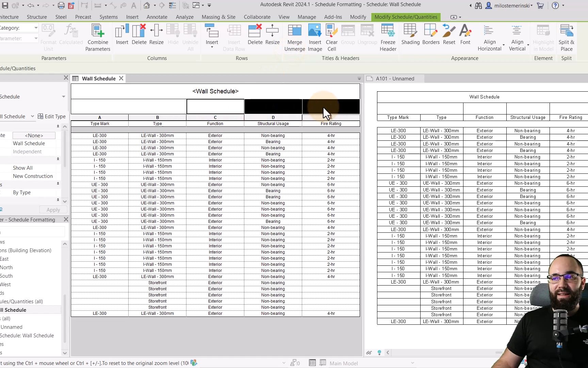Activate the Freeze Header tool

coord(388,37)
